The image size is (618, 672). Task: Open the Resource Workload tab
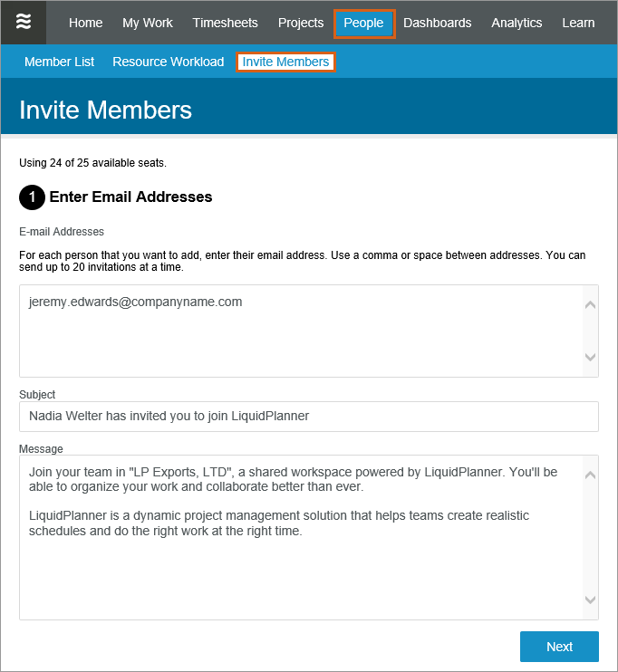coord(168,62)
